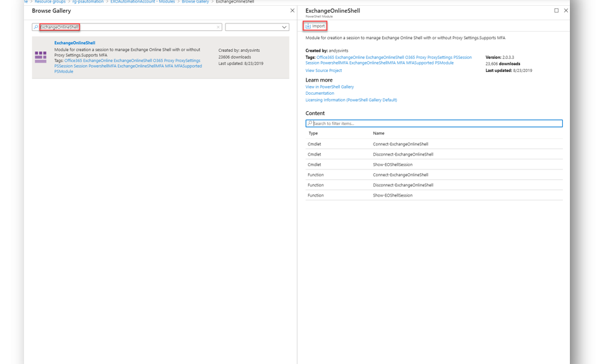Go to rg-psautomation in the breadcrumb

88,2
